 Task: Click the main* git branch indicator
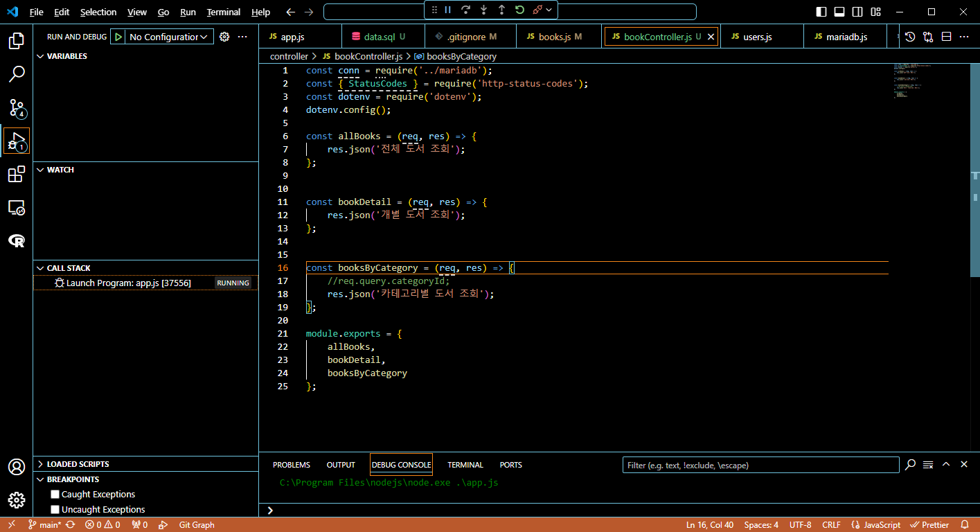(x=45, y=525)
